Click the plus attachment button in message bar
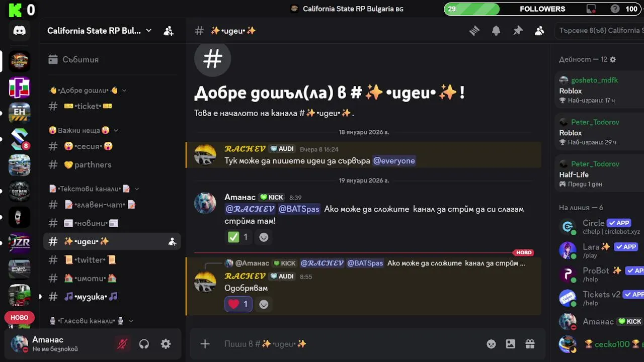 coord(205,344)
